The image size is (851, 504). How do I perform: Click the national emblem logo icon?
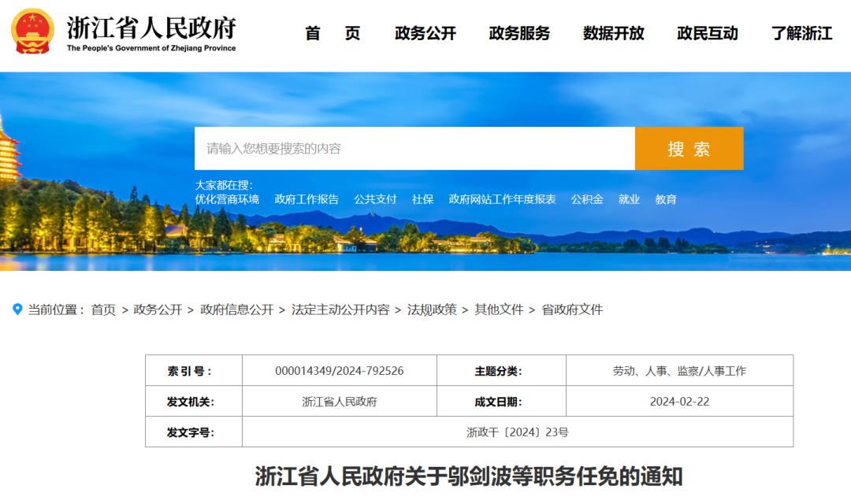pos(33,32)
